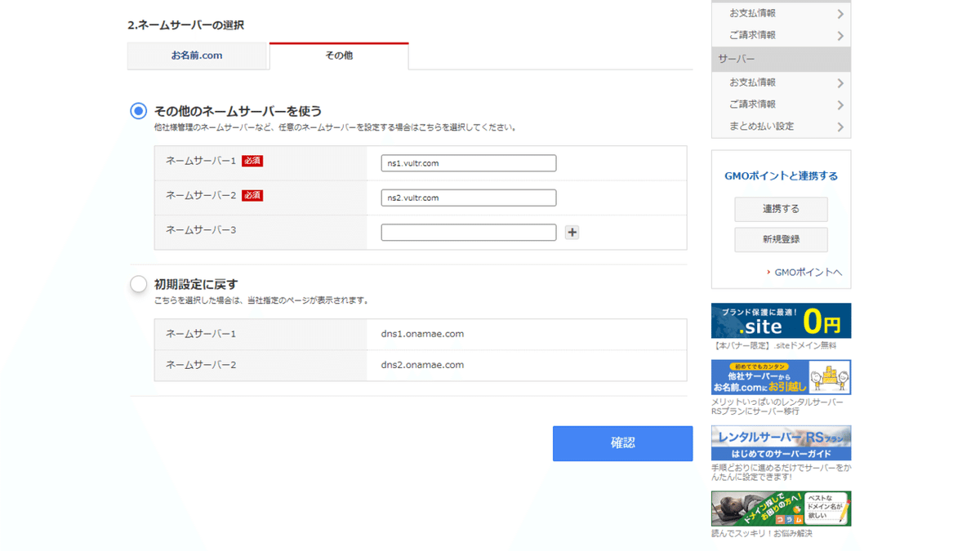Open the レンタルサーバーRS guide banner
The width and height of the screenshot is (980, 551).
(x=781, y=443)
